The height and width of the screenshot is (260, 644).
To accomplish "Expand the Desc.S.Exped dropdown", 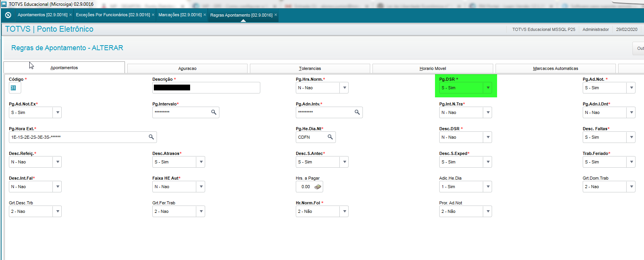I will (488, 162).
